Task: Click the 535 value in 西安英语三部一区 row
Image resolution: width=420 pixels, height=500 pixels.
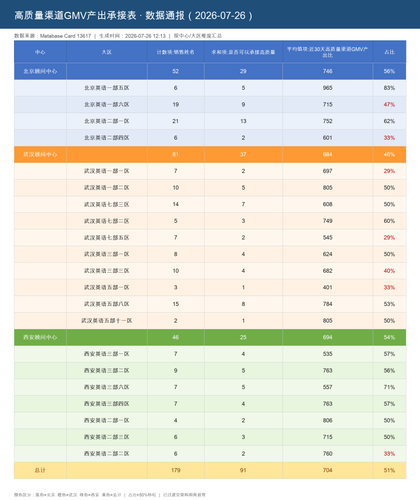Action: click(x=327, y=354)
